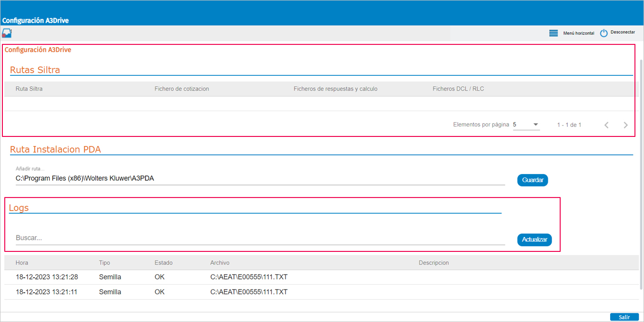The height and width of the screenshot is (322, 644).
Task: Click the Descripcion column header in logs
Action: coord(433,263)
